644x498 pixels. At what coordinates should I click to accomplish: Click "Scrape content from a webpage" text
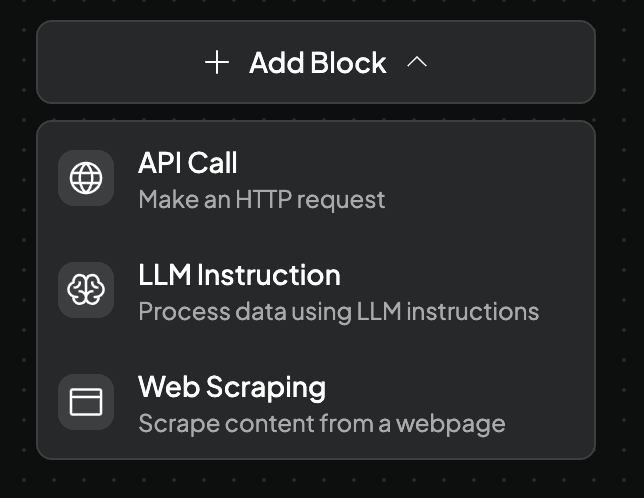(321, 423)
